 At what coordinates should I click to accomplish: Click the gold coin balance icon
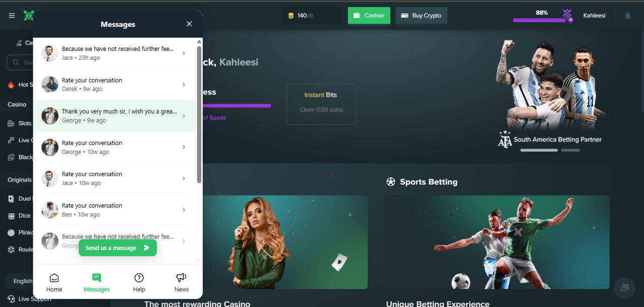[291, 16]
